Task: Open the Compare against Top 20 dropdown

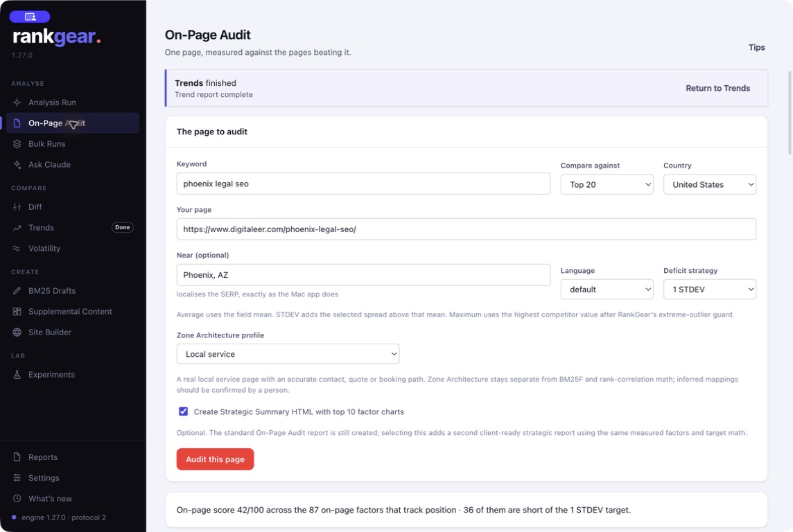Action: (x=607, y=184)
